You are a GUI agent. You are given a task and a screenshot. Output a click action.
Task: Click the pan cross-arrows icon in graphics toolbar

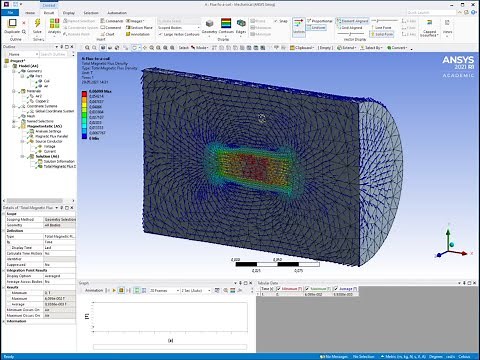145,48
